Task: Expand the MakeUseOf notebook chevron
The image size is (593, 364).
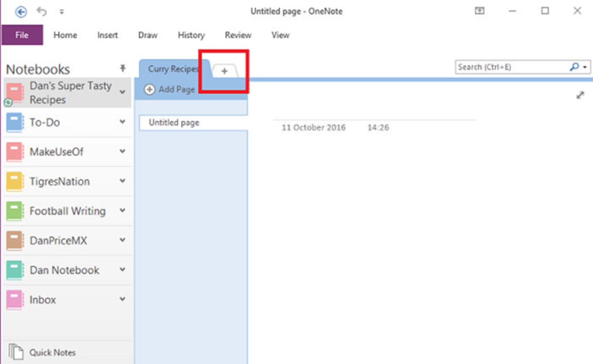Action: [123, 151]
